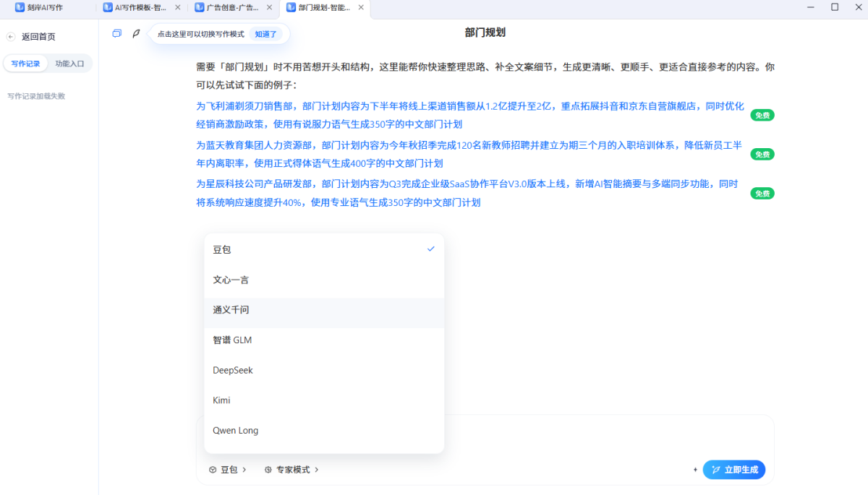Click 免费 badge on 飞利浦 example
The width and height of the screenshot is (868, 495).
[x=762, y=116]
